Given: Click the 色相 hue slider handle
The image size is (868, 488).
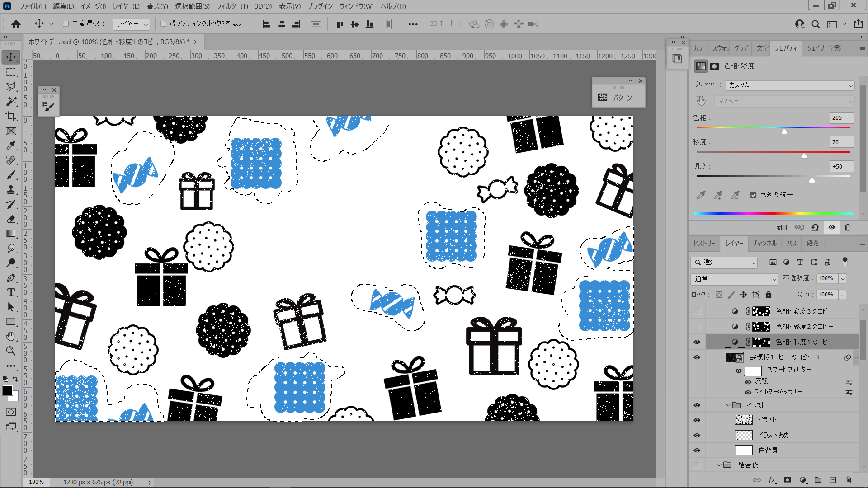Looking at the screenshot, I should (x=784, y=131).
